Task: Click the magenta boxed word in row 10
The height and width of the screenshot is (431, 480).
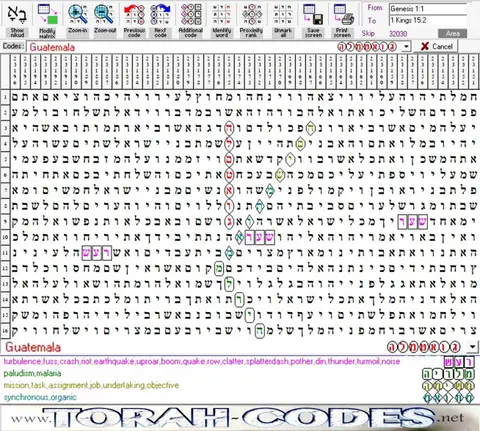Action: 260,237
